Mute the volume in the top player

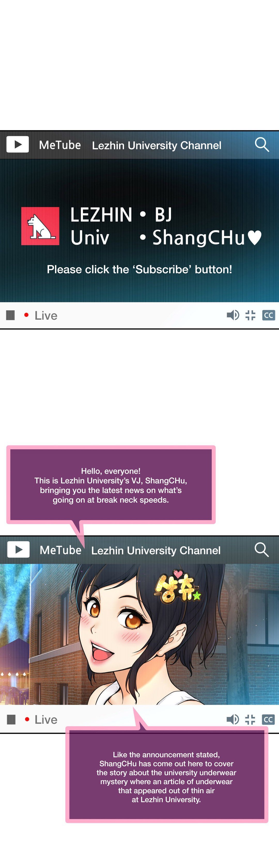(233, 315)
